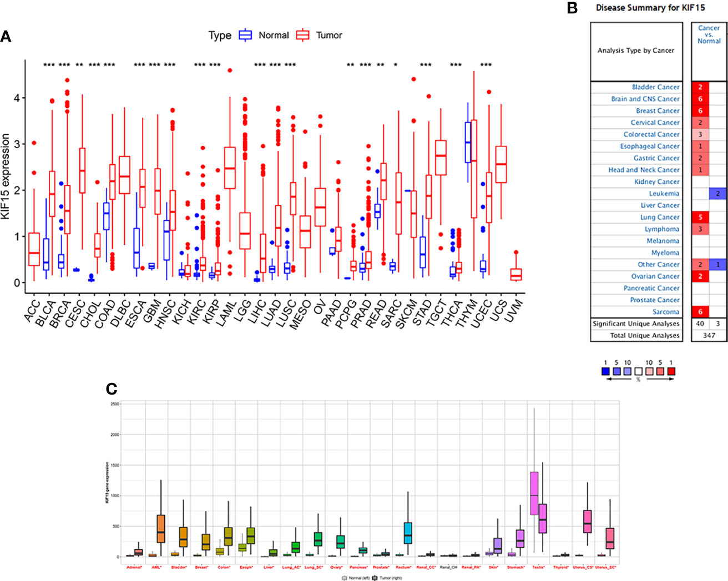Screen dimensions: 728x581
Task: Open the Brain and CNS Cancer link
Action: coord(645,99)
